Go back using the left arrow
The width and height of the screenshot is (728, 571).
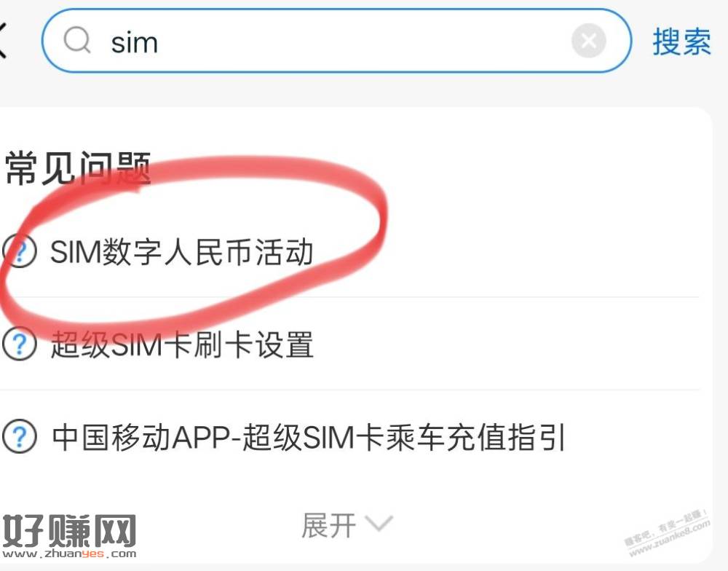(x=2, y=40)
